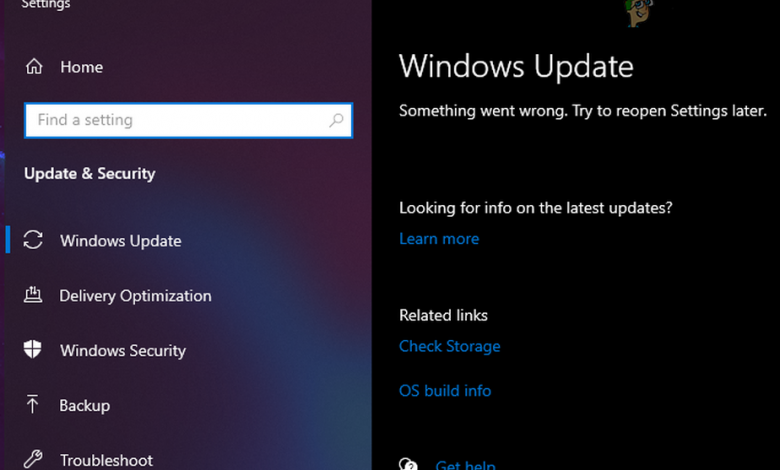Click the Windows Update sync arrows icon
The width and height of the screenshot is (780, 470).
33,240
